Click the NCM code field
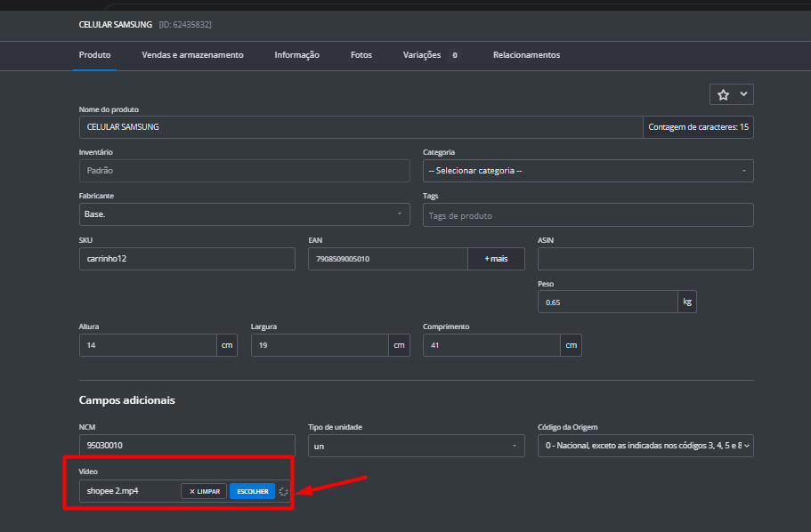This screenshot has height=532, width=811. [x=187, y=446]
